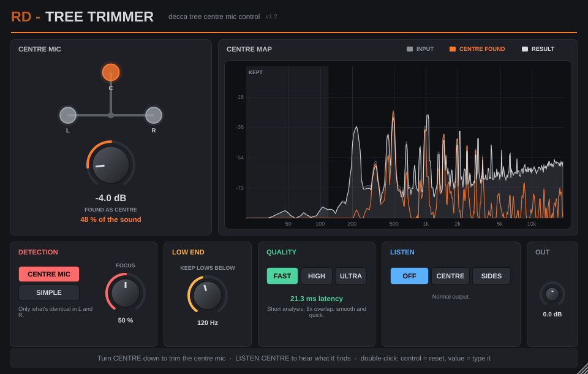Click the 10k frequency axis label
Viewport: 588px width, 374px height.
532,224
